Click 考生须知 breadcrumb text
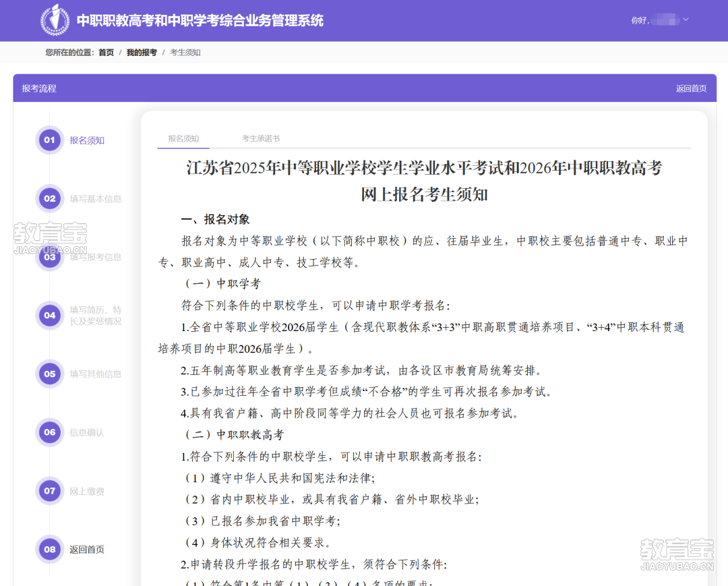 click(x=185, y=53)
